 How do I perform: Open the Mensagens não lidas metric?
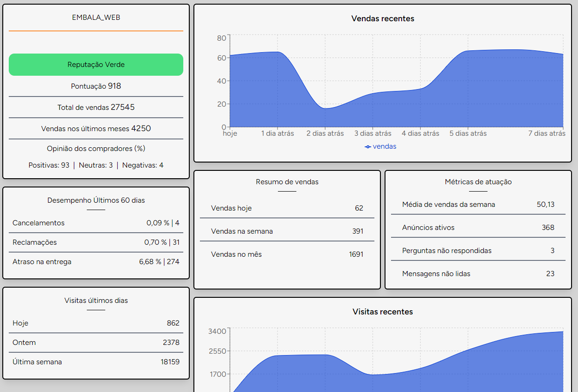tap(478, 274)
